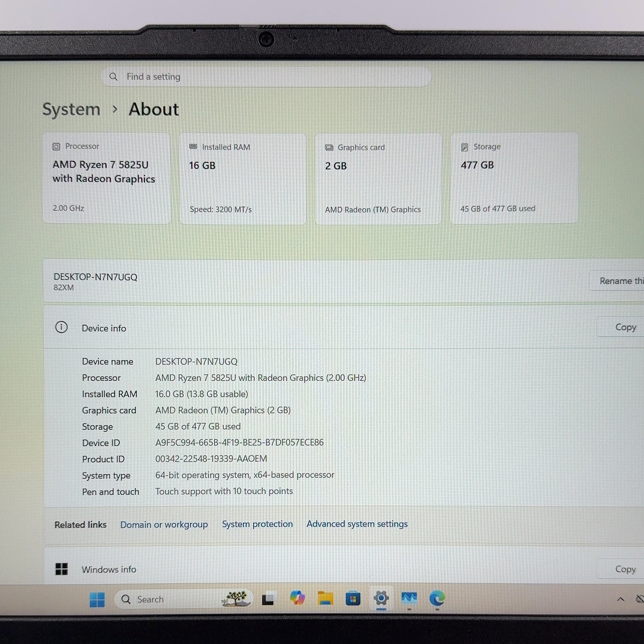644x644 pixels.
Task: Open Task View from the taskbar
Action: click(268, 598)
